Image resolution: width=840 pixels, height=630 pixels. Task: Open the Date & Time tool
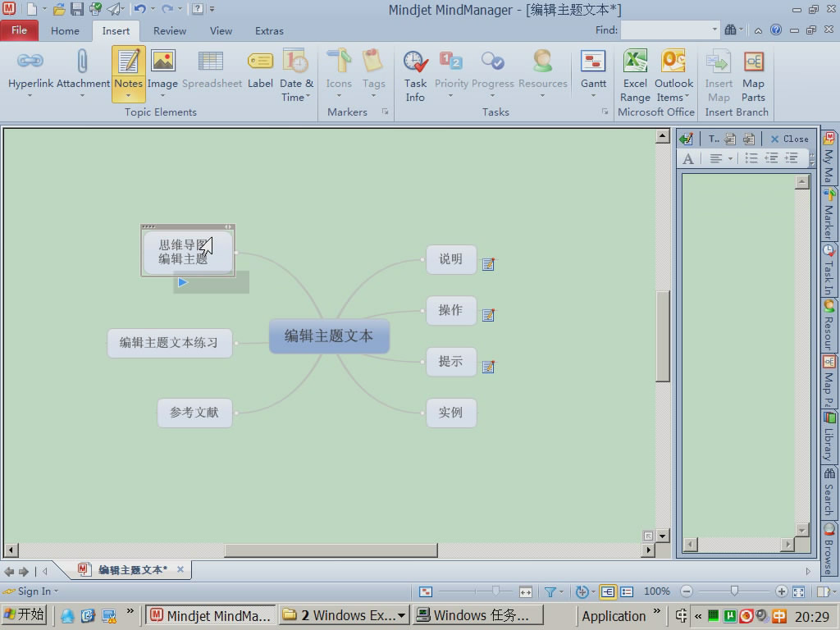pyautogui.click(x=296, y=75)
